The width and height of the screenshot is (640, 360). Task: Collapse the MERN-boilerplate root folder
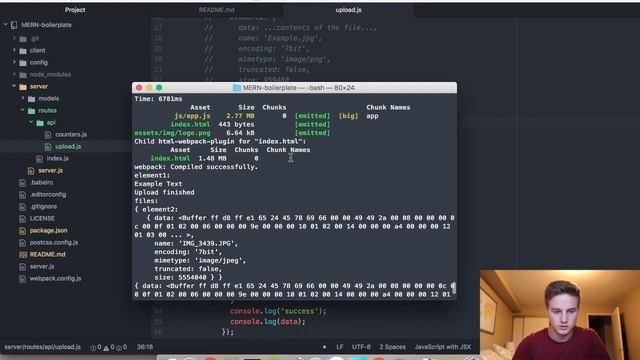(5, 25)
